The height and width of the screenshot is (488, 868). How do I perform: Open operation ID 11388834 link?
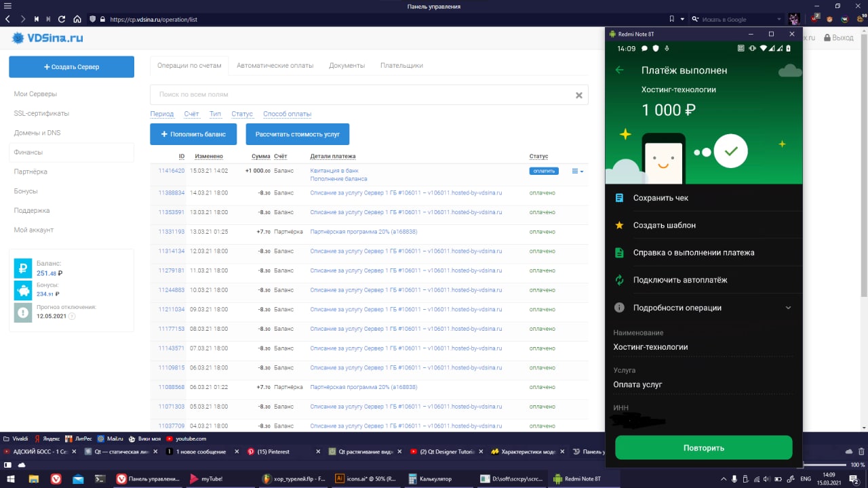tap(172, 192)
